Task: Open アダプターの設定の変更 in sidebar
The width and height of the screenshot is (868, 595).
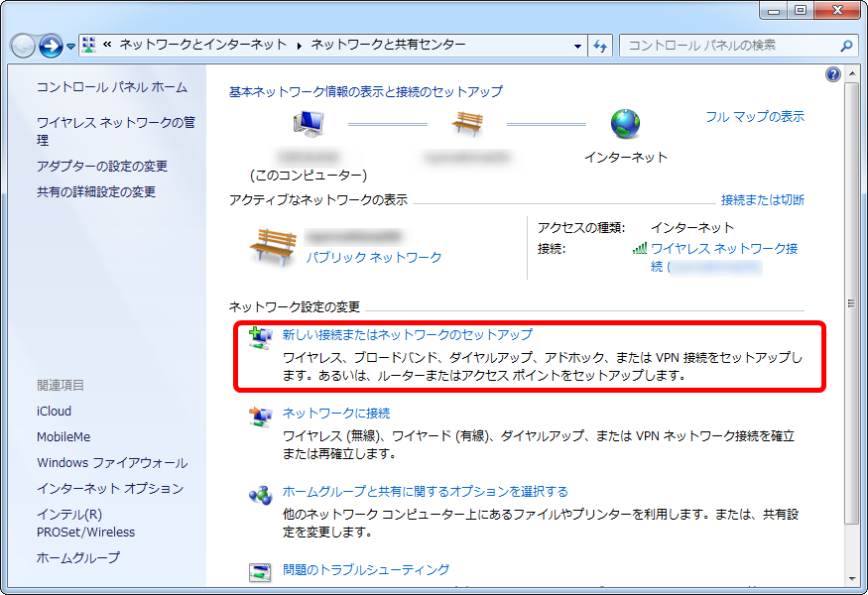Action: pos(102,166)
